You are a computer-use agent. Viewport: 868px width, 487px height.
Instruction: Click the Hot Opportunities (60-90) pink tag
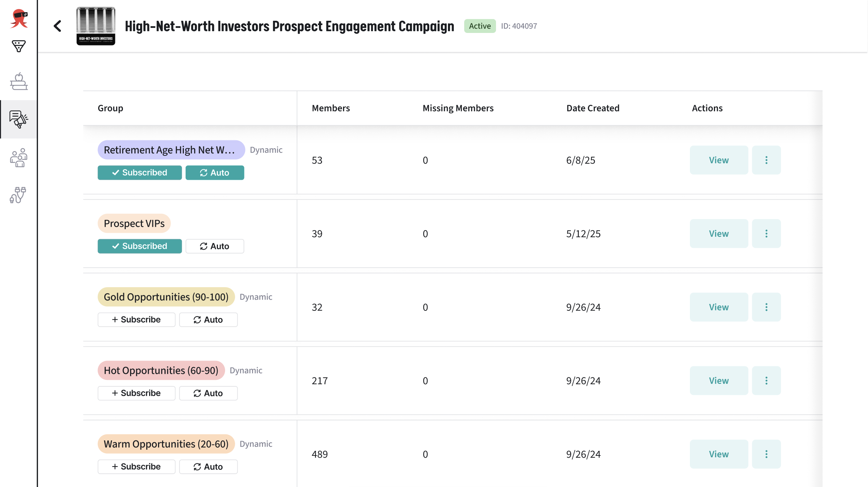(x=161, y=371)
